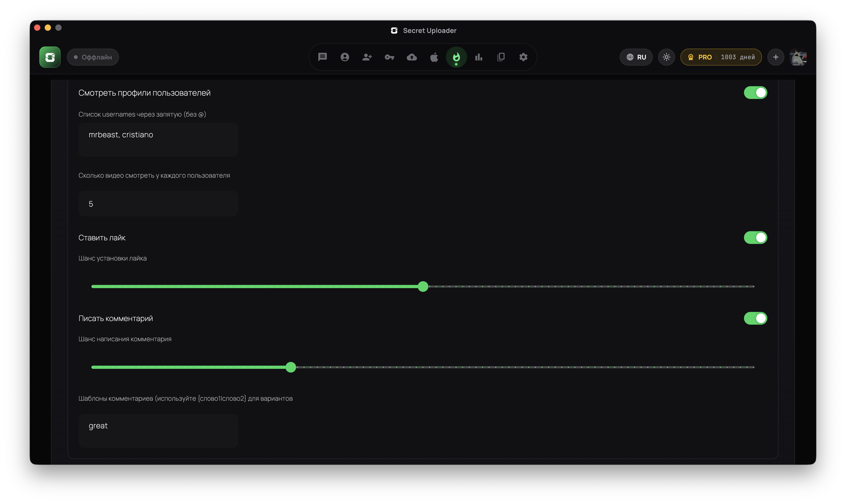The width and height of the screenshot is (846, 504).
Task: Click the PRO 1003 дней subscription badge
Action: [x=721, y=57]
